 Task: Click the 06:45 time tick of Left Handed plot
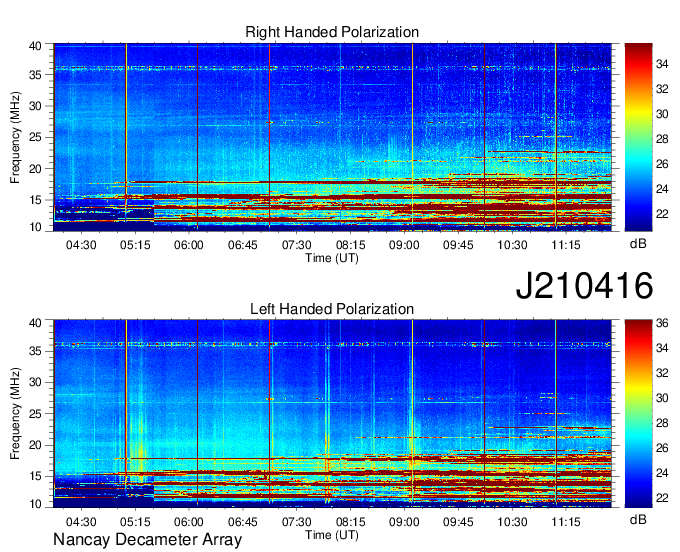(x=243, y=522)
